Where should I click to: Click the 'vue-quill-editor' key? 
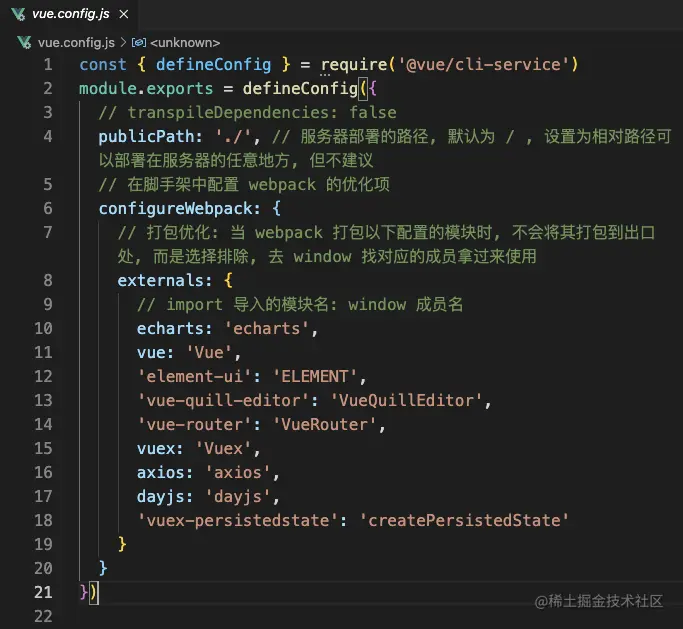(x=223, y=400)
